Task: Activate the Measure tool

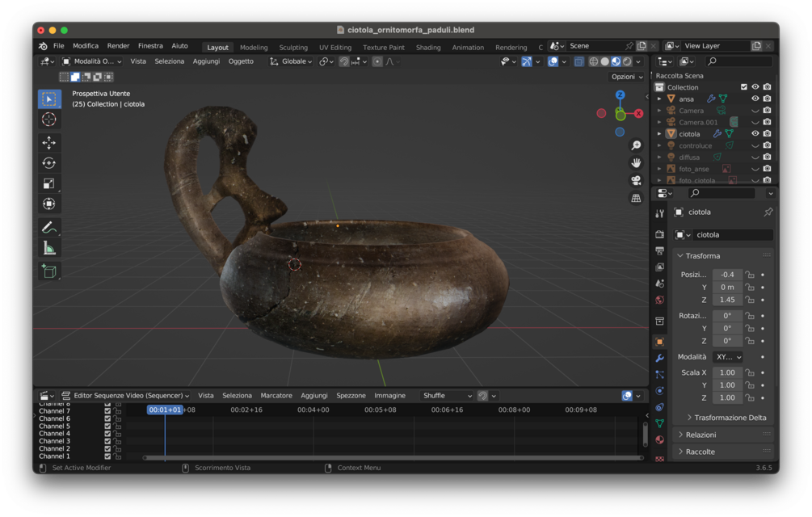Action: pyautogui.click(x=49, y=249)
